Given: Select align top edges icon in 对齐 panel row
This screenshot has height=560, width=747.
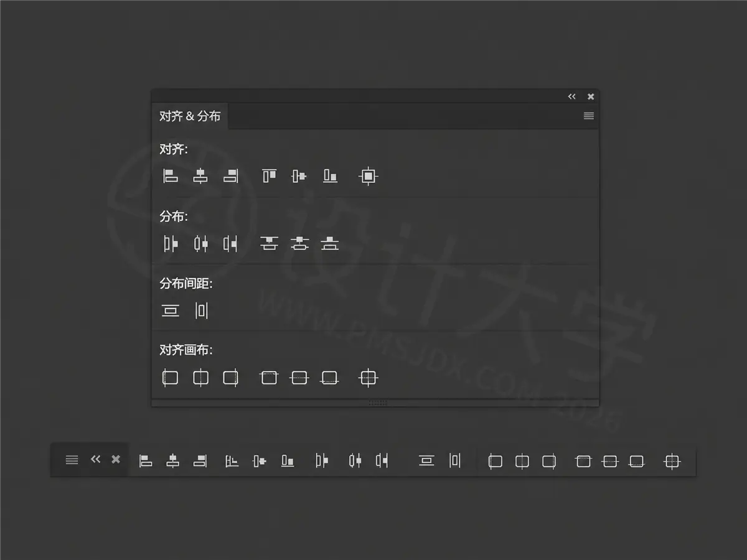Looking at the screenshot, I should [269, 176].
